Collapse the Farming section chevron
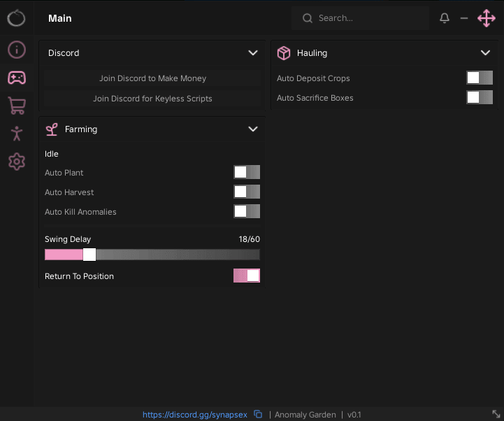Viewport: 504px width, 421px height. [x=253, y=129]
